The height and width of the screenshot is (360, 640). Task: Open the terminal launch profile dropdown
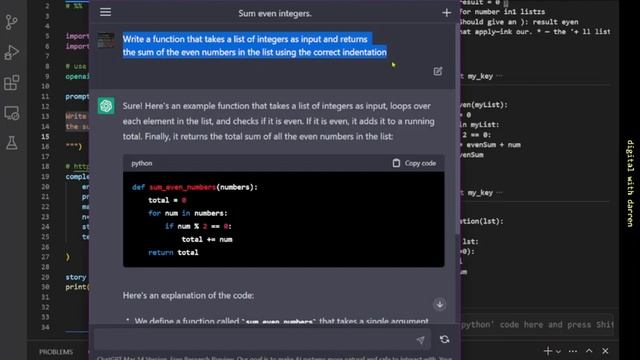(558, 351)
